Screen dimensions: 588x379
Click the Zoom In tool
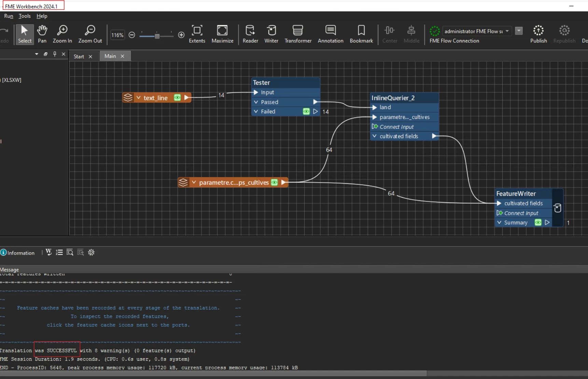pyautogui.click(x=62, y=34)
